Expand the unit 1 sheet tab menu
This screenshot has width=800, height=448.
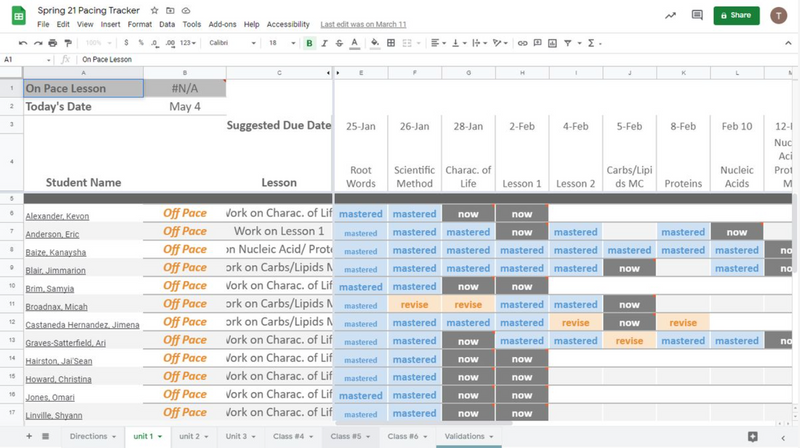click(x=160, y=437)
